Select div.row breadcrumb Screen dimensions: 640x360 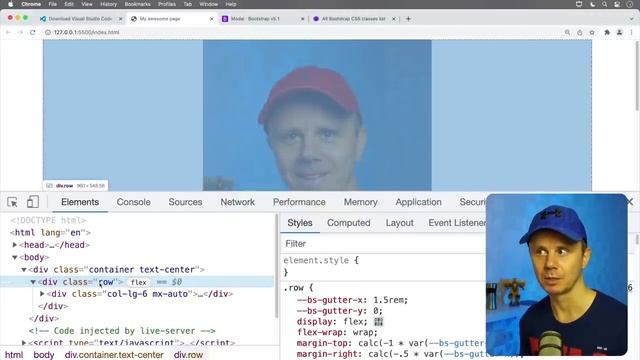pyautogui.click(x=188, y=355)
